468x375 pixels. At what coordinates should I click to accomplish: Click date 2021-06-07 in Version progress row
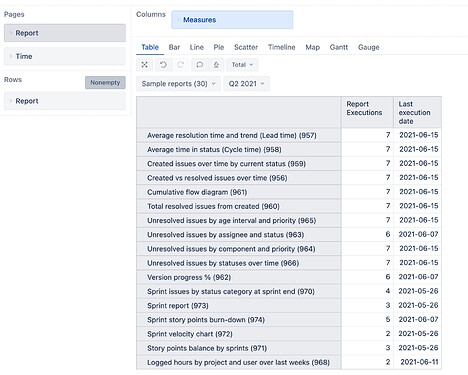coord(418,277)
